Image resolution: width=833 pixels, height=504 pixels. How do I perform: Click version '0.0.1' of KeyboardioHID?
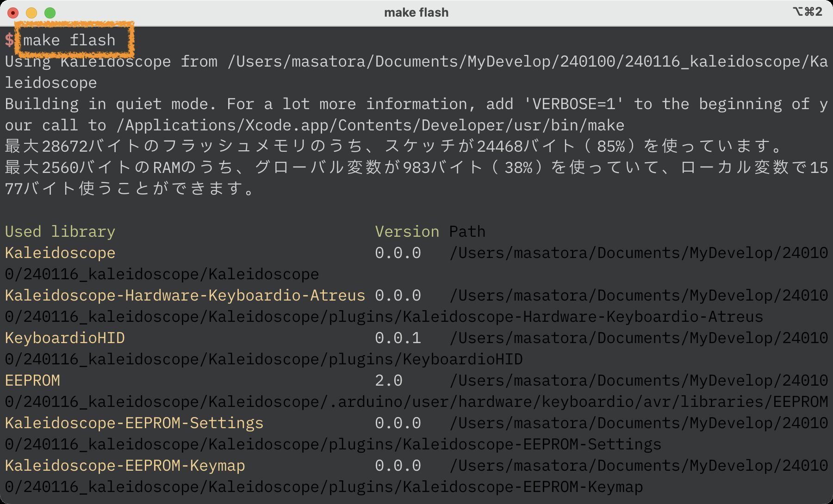tap(398, 338)
